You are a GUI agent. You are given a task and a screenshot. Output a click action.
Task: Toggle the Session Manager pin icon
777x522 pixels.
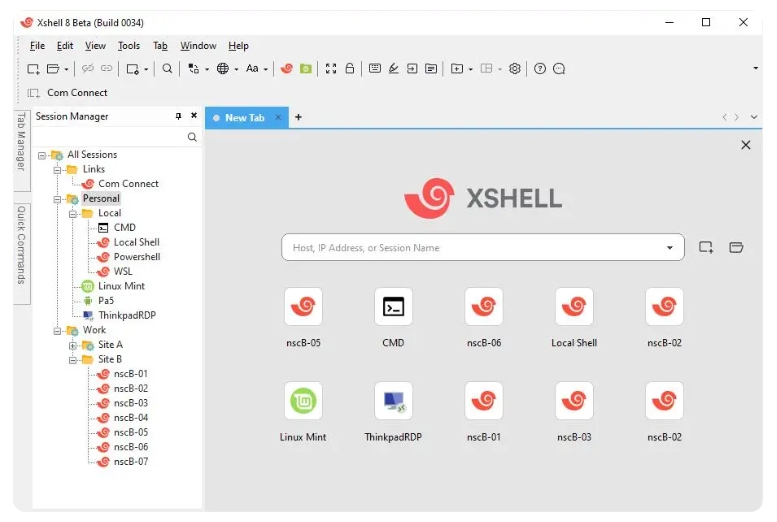(x=178, y=116)
